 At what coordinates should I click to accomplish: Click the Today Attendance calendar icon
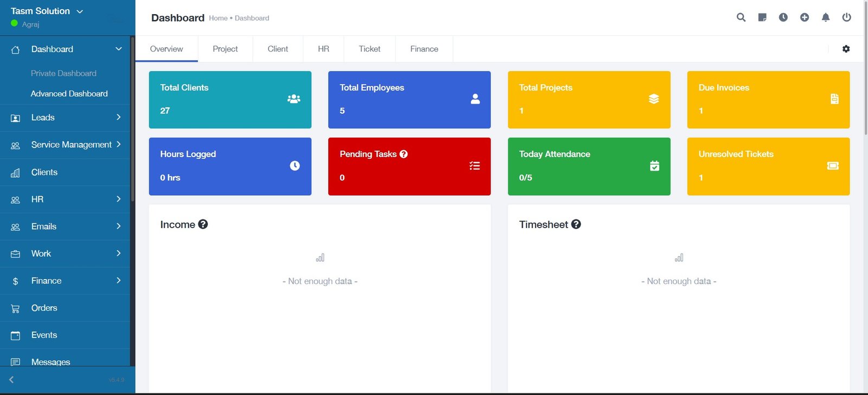tap(655, 166)
